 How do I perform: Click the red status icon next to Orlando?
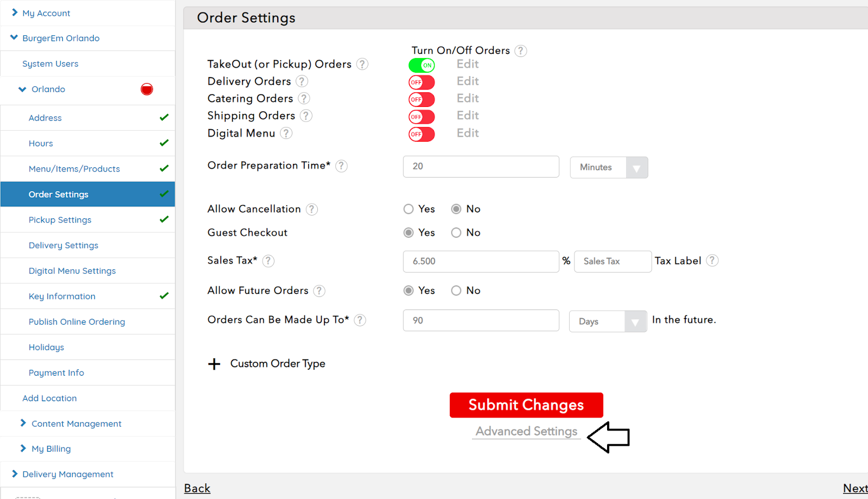pos(146,90)
